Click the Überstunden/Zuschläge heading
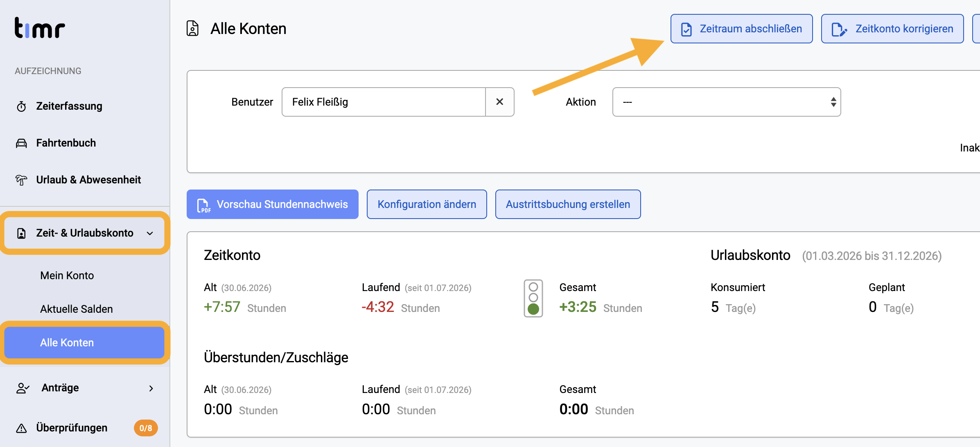980x447 pixels. point(276,357)
